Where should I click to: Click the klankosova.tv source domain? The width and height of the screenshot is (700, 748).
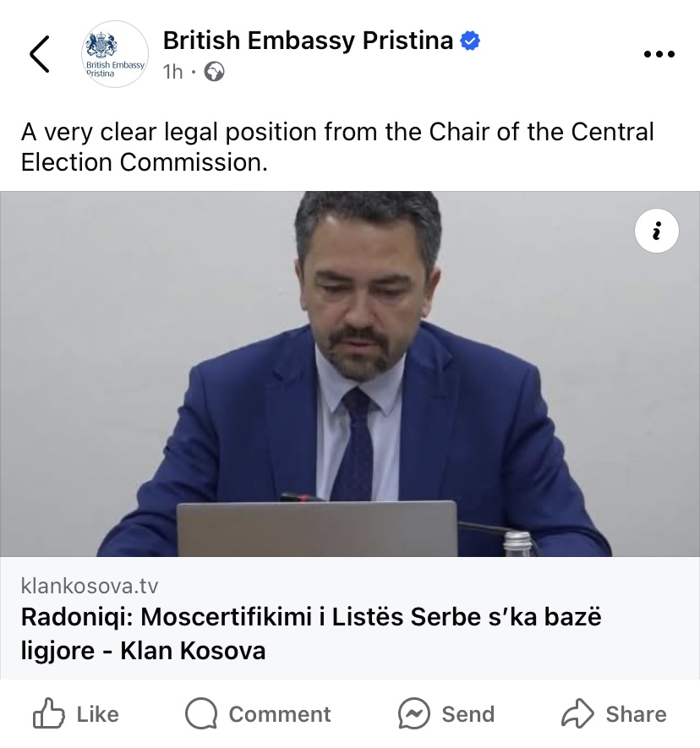pos(89,586)
